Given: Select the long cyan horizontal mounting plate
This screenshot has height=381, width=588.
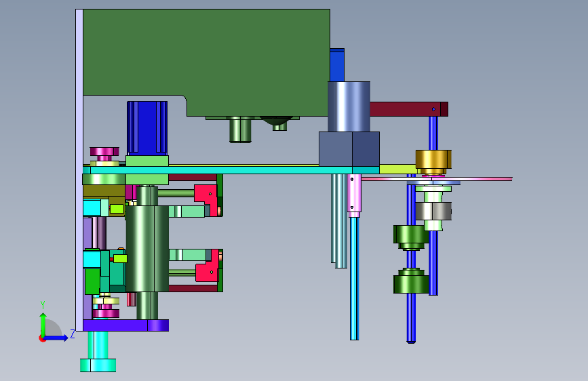Looking at the screenshot, I should tap(231, 170).
